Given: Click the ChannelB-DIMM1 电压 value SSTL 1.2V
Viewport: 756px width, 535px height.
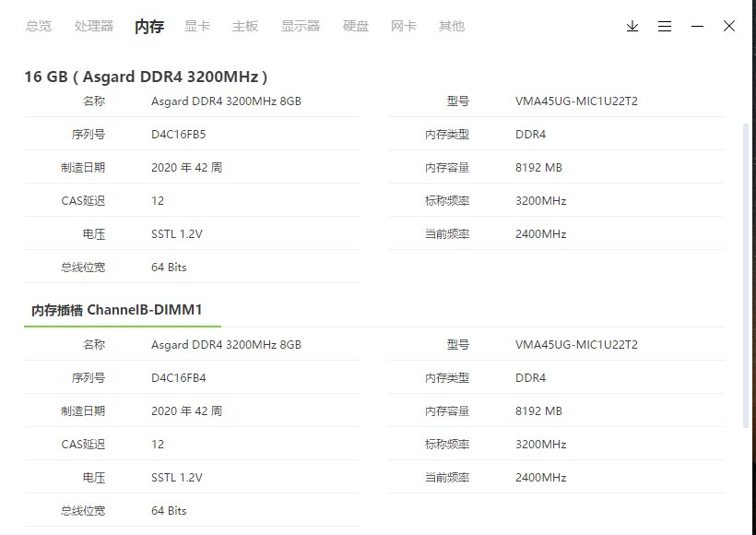Looking at the screenshot, I should pos(176,478).
